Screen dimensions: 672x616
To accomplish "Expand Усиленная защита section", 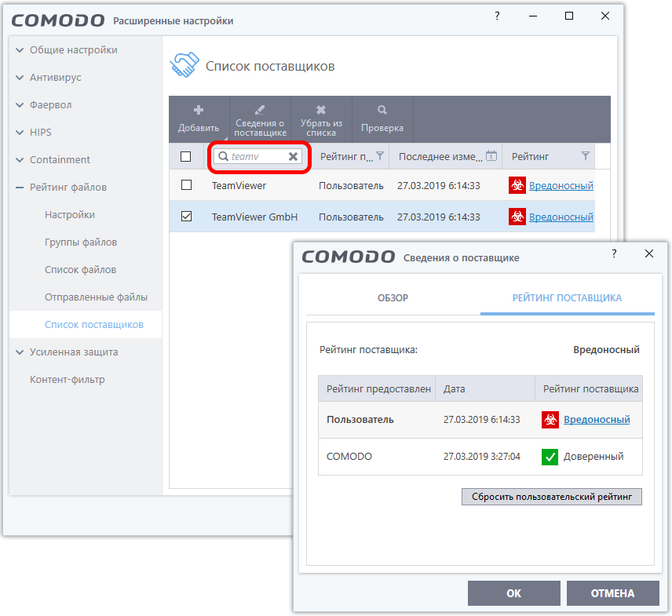I will point(20,352).
